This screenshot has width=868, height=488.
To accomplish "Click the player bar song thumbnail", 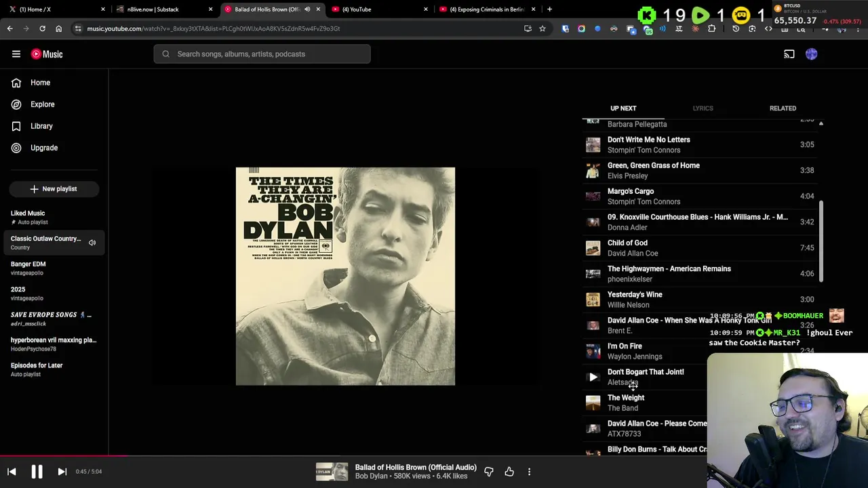I will click(x=332, y=472).
